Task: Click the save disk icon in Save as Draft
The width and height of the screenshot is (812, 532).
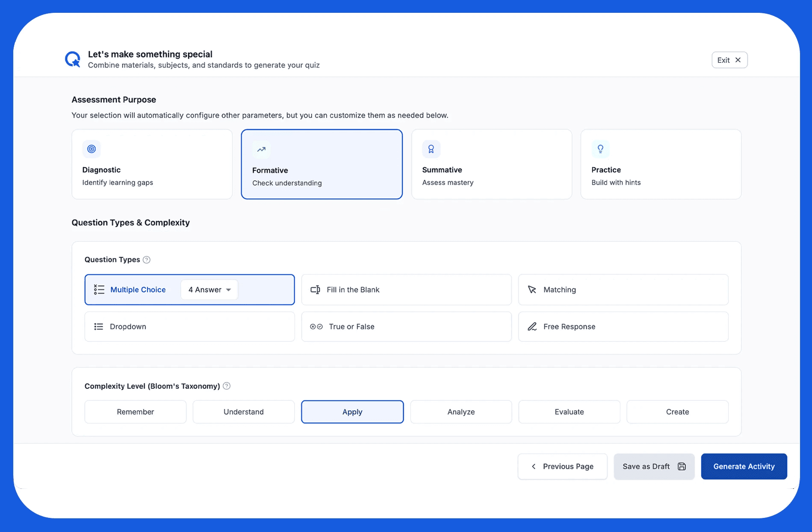Action: (682, 467)
